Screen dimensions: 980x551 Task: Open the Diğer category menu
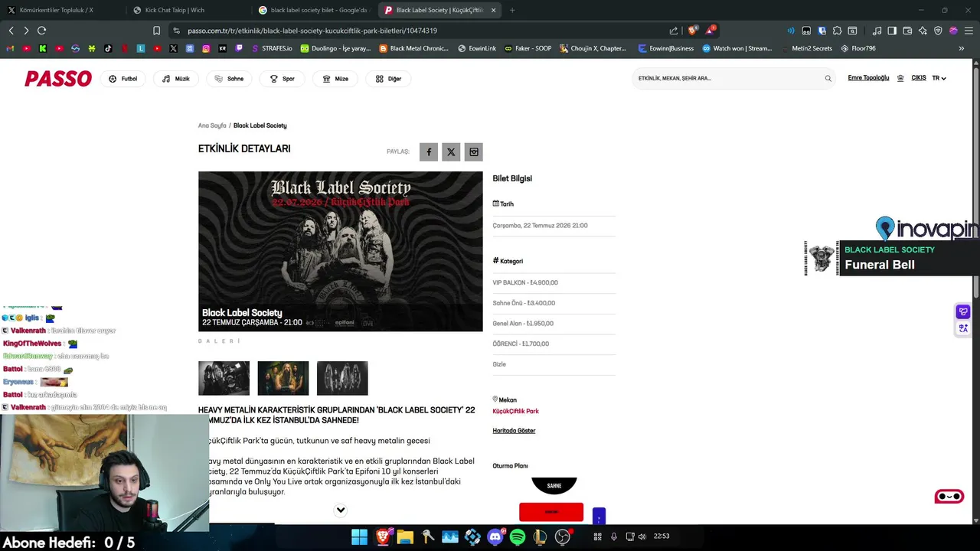tap(388, 78)
